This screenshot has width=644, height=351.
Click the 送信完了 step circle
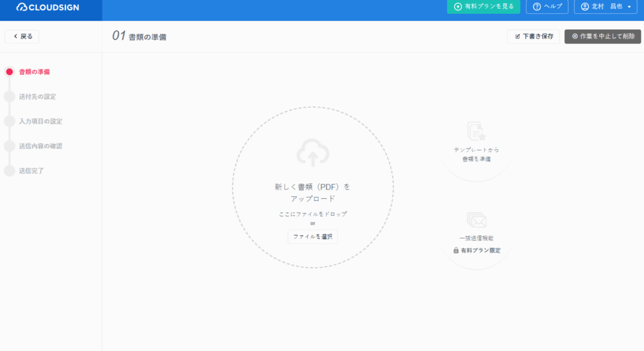click(9, 170)
